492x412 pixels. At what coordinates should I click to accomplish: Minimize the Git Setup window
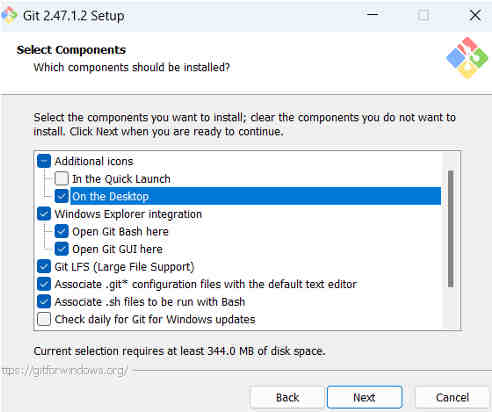[x=373, y=15]
